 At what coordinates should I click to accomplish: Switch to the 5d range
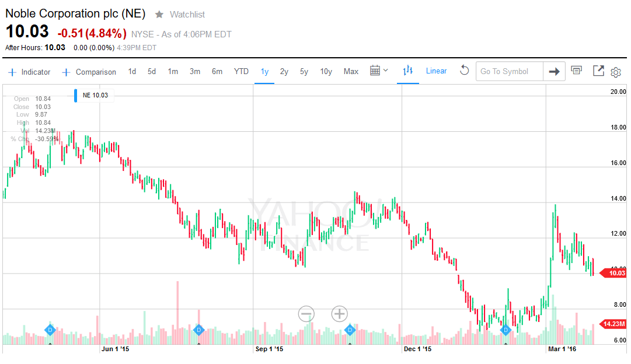point(152,72)
